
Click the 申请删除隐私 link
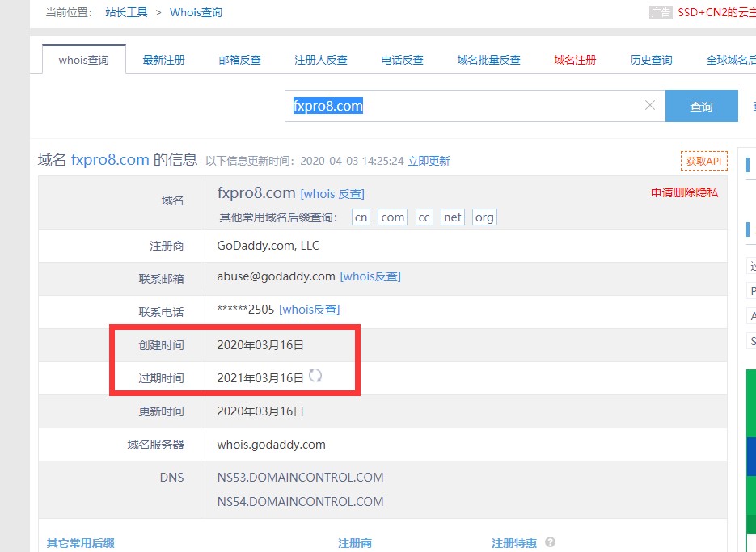pyautogui.click(x=684, y=192)
